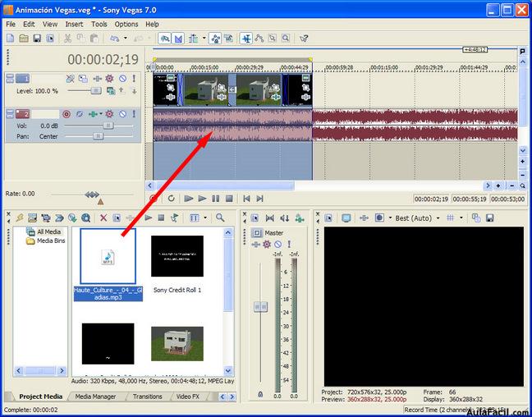The height and width of the screenshot is (417, 532).
Task: Open the Options menu
Action: [126, 24]
